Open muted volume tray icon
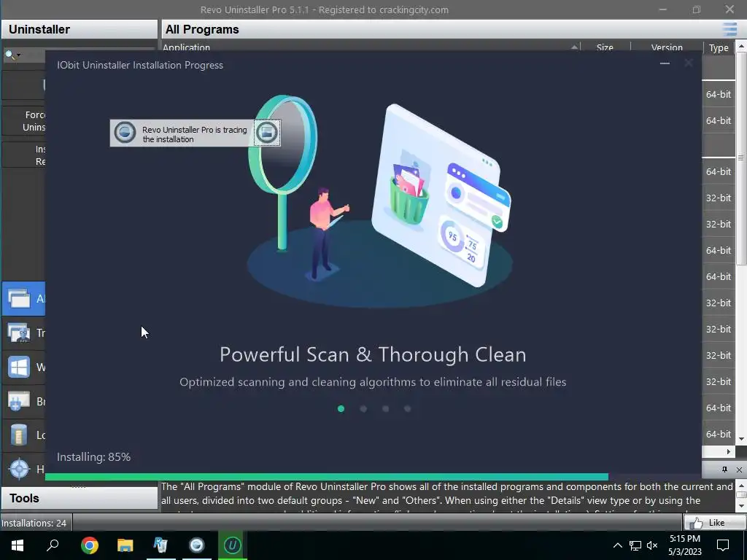This screenshot has height=560, width=747. coord(652,545)
